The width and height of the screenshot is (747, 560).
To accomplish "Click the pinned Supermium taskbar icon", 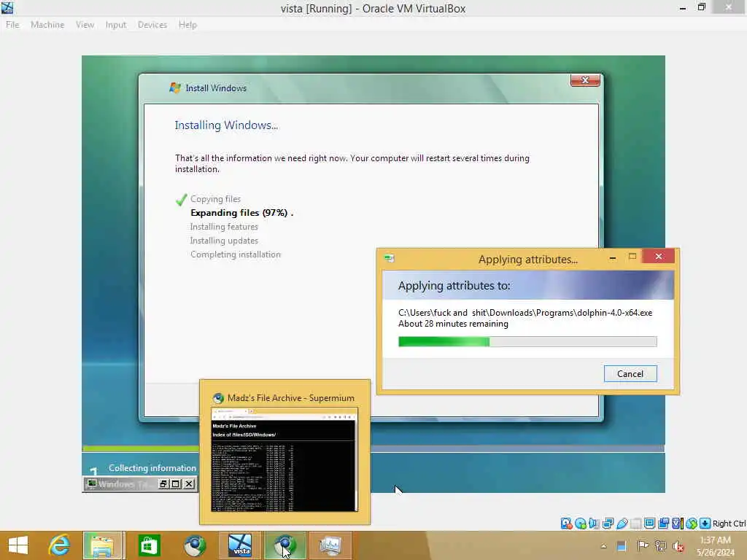I will [195, 545].
